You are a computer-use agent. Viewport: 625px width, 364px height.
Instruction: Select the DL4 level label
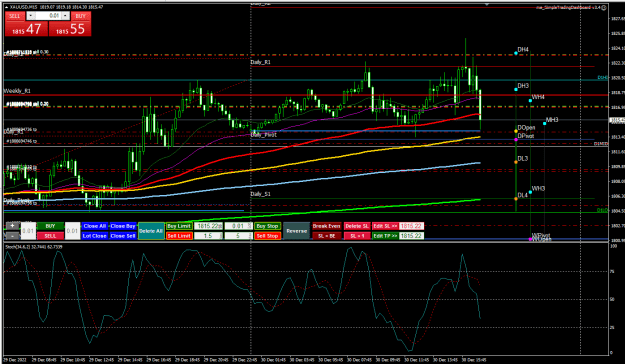click(x=523, y=195)
